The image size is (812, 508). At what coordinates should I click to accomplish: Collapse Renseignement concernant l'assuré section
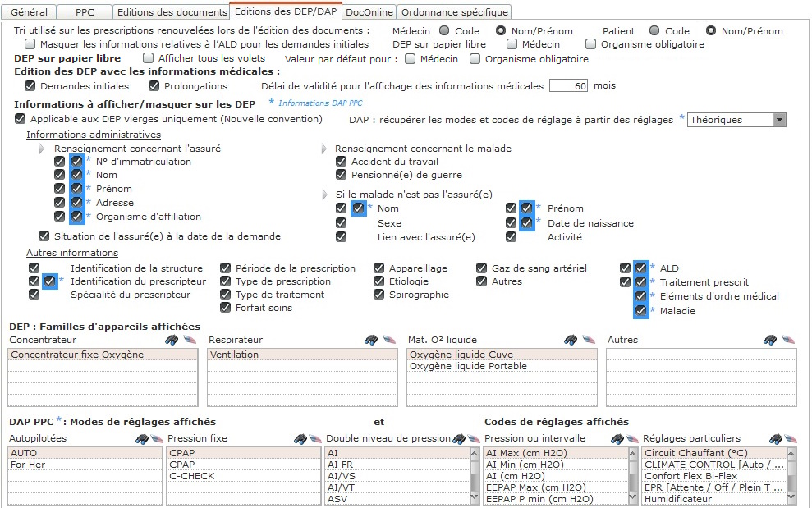click(x=42, y=149)
